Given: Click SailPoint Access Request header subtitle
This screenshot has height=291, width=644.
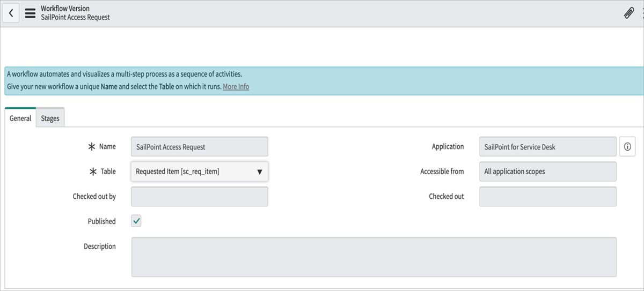Looking at the screenshot, I should (x=76, y=17).
